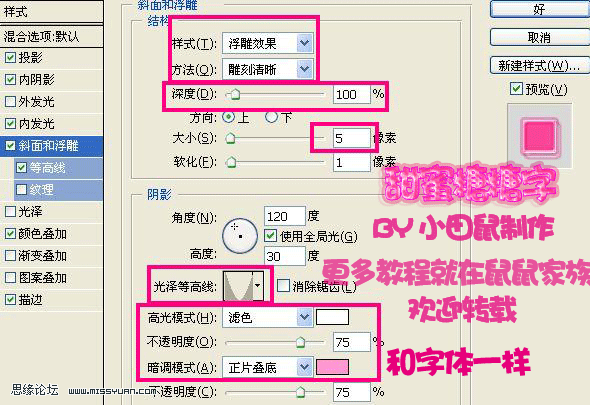Click the shadow 不透明度(C) slider handle
This screenshot has width=590, height=405.
(x=300, y=392)
